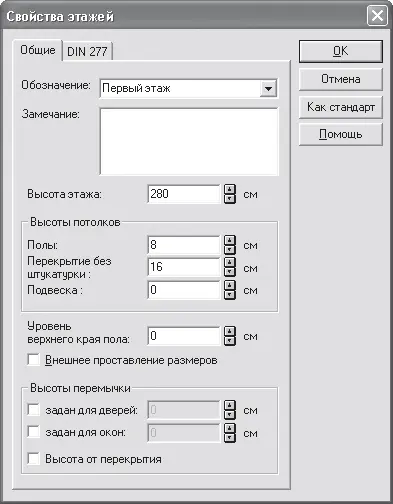The height and width of the screenshot is (504, 393).
Task: Confirm settings with the OK button
Action: (x=341, y=51)
